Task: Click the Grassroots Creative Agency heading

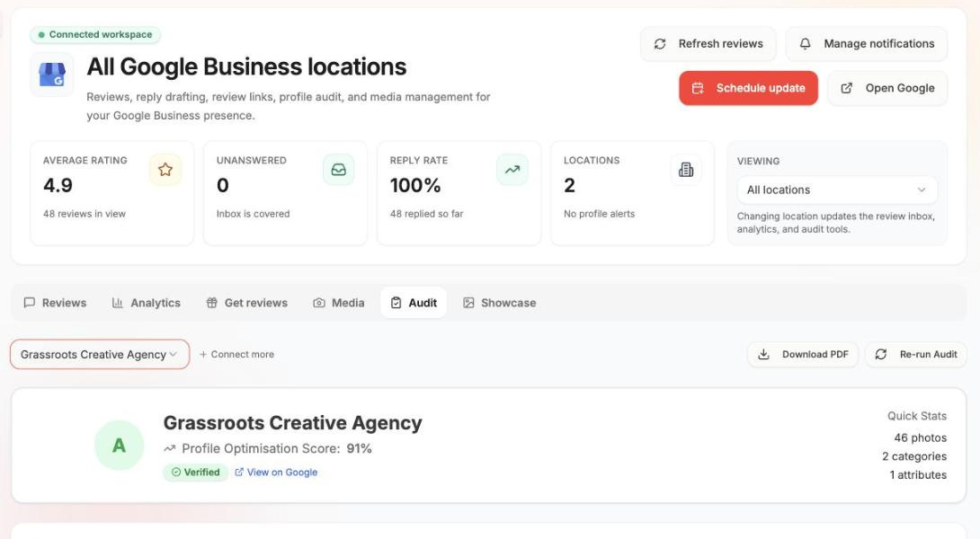Action: point(292,423)
